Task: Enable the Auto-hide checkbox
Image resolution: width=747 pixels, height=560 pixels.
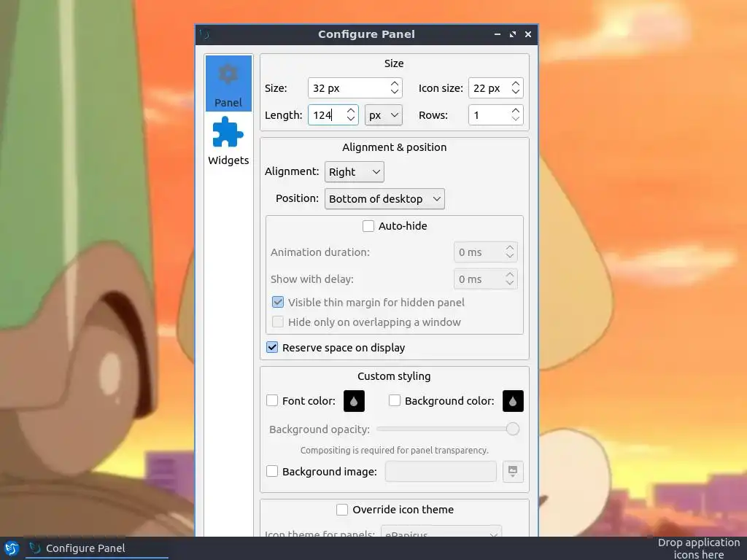Action: (x=368, y=226)
